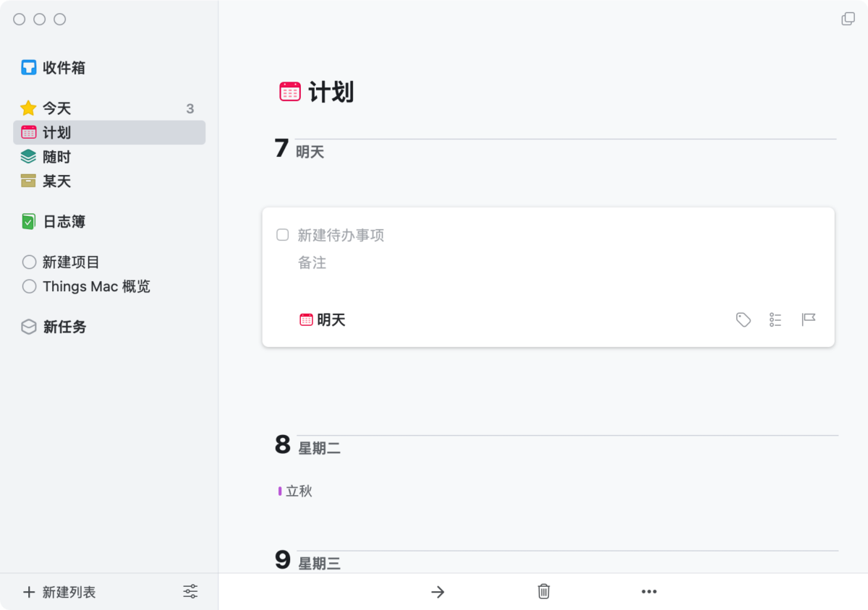868x610 pixels.
Task: Click the 新建项目 project circle
Action: (x=29, y=262)
